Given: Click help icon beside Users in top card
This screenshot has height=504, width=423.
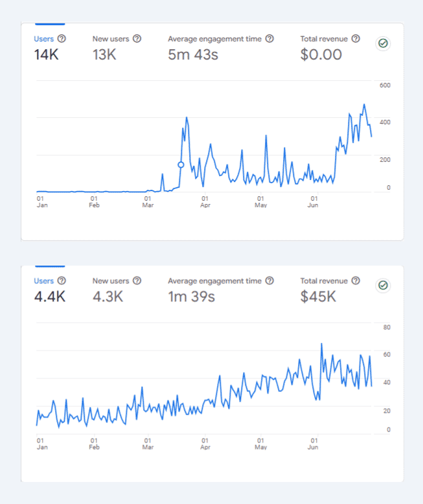Looking at the screenshot, I should point(62,39).
